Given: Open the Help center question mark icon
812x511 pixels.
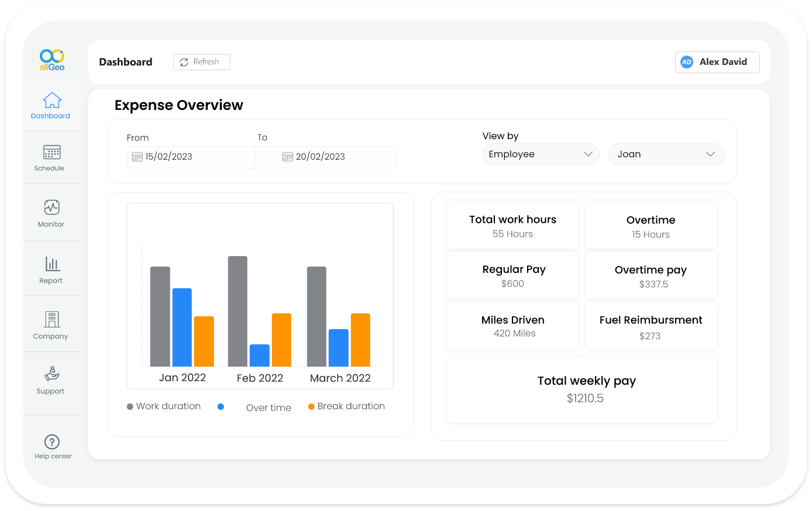Looking at the screenshot, I should coord(52,442).
